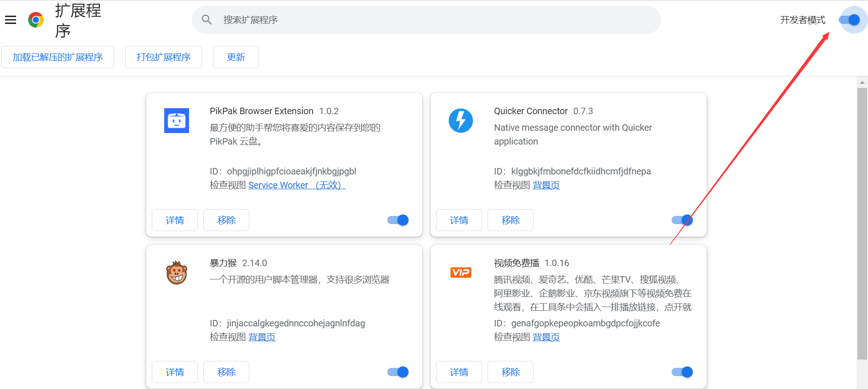Viewport: 868px width, 389px height.
Task: Open the hamburger main menu
Action: [11, 20]
